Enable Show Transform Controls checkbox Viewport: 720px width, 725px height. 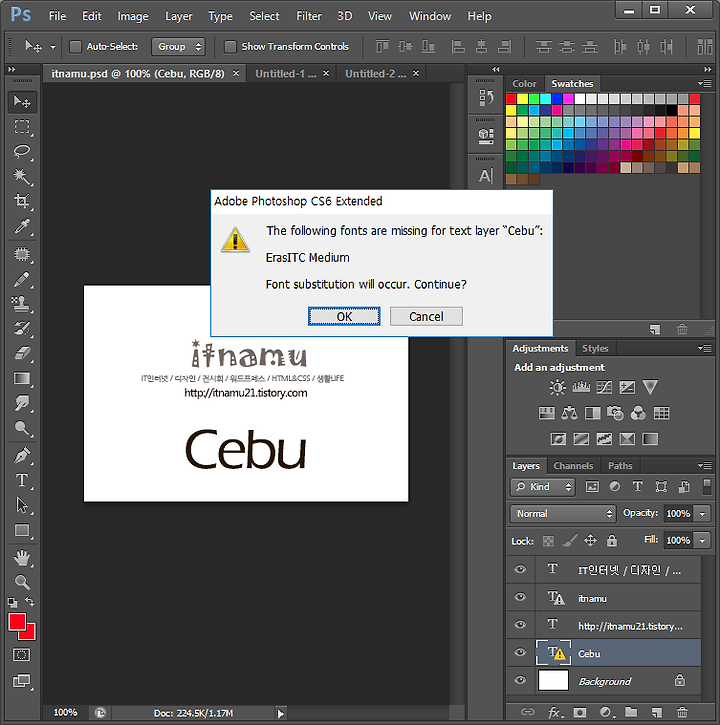(230, 47)
